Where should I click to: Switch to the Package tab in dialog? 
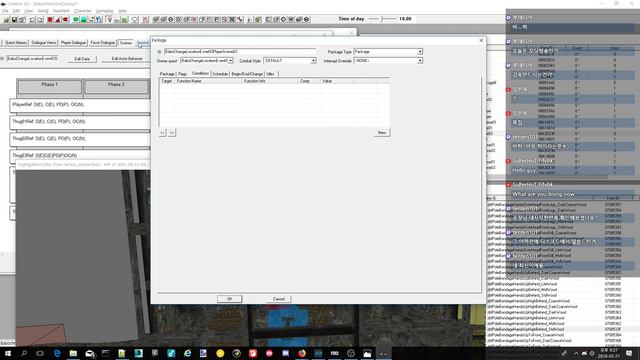(167, 74)
